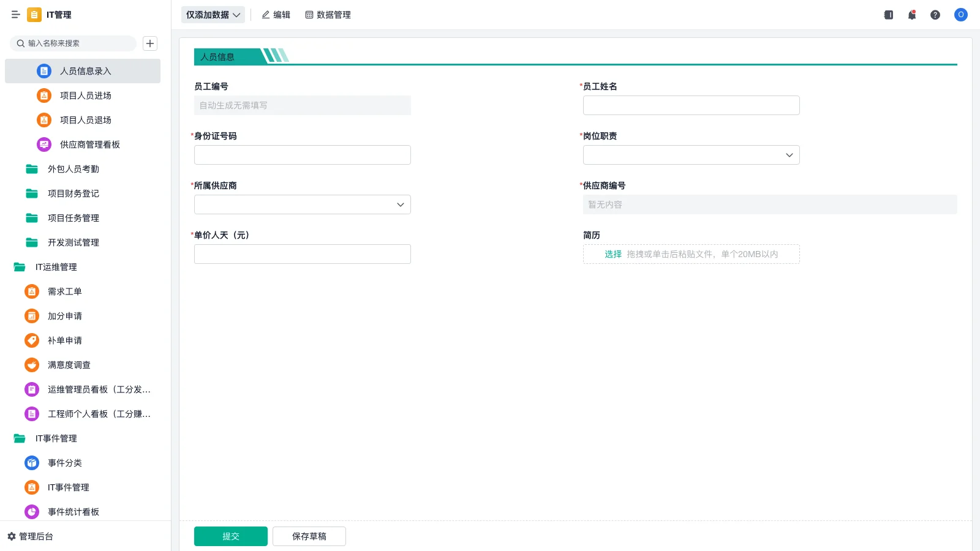Open 补单申请 in IT运维管理
The height and width of the screenshot is (551, 980).
pos(64,340)
